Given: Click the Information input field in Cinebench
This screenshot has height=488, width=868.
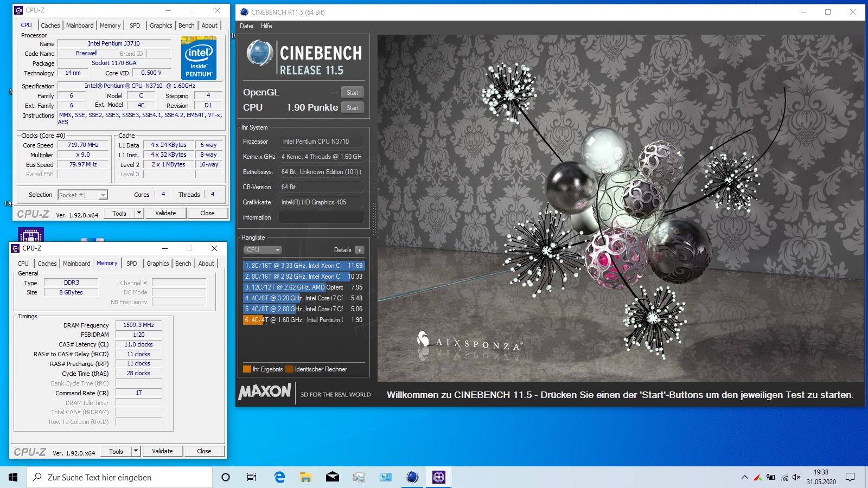Looking at the screenshot, I should [321, 217].
